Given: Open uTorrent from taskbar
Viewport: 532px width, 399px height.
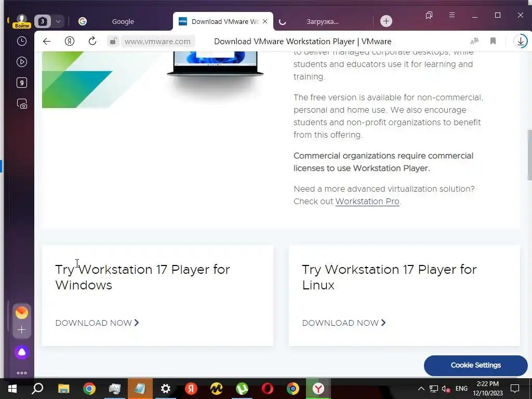Looking at the screenshot, I should click(x=242, y=389).
